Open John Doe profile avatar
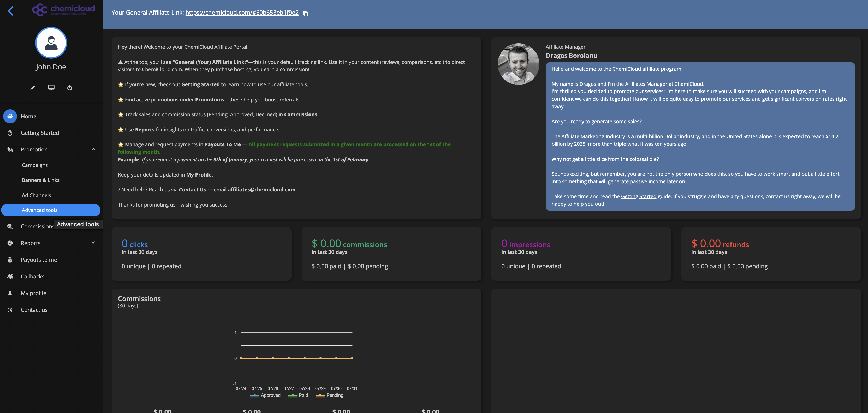The width and height of the screenshot is (868, 413). click(51, 43)
